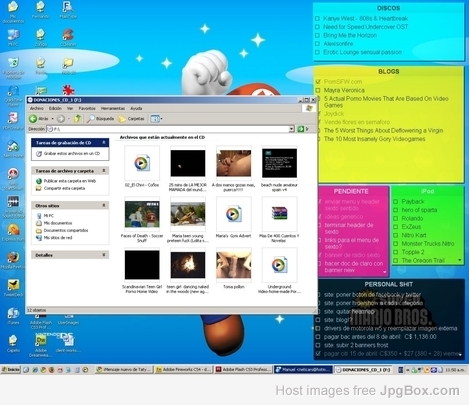Screen dimensions: 469x405
Task: Open the client-works desktop icon
Action: (68, 343)
